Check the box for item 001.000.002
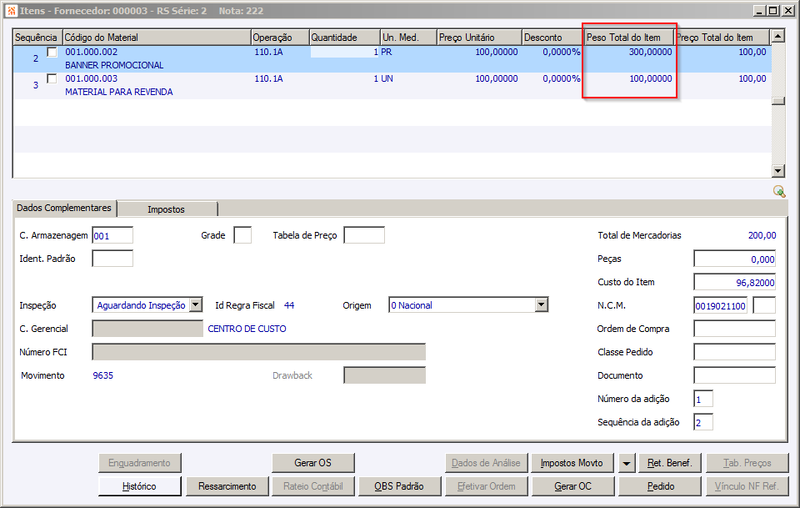The height and width of the screenshot is (508, 800). (52, 52)
